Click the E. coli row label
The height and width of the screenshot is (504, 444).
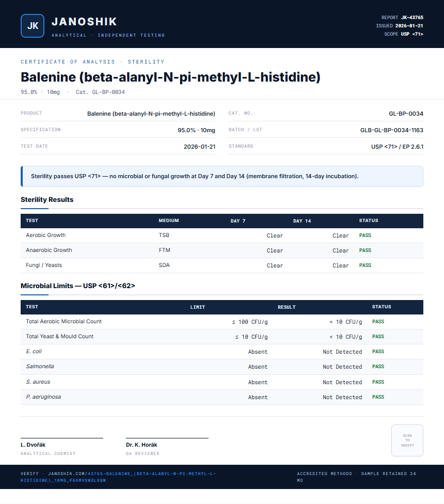(x=34, y=351)
